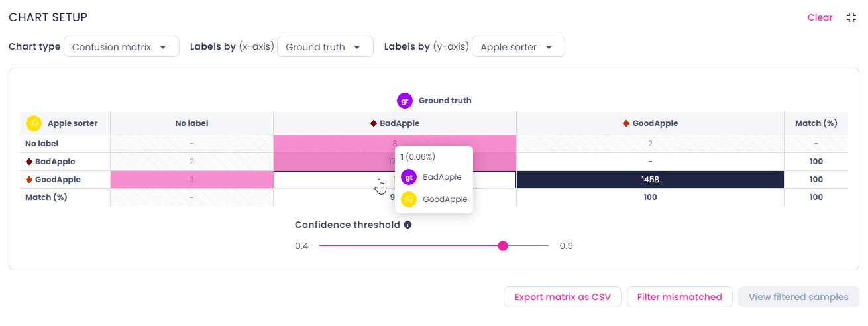Click the yellow Apple sorter model icon in header
This screenshot has width=868, height=326.
click(x=34, y=123)
